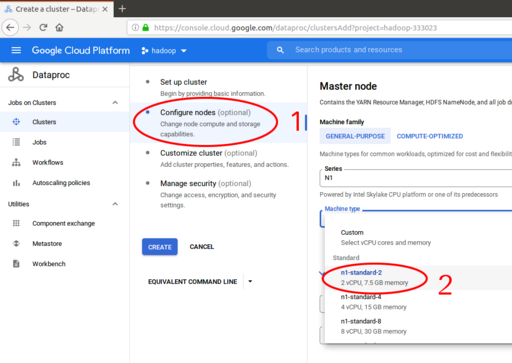Click Equivalent Command Line button
This screenshot has width=512, height=363.
(193, 281)
